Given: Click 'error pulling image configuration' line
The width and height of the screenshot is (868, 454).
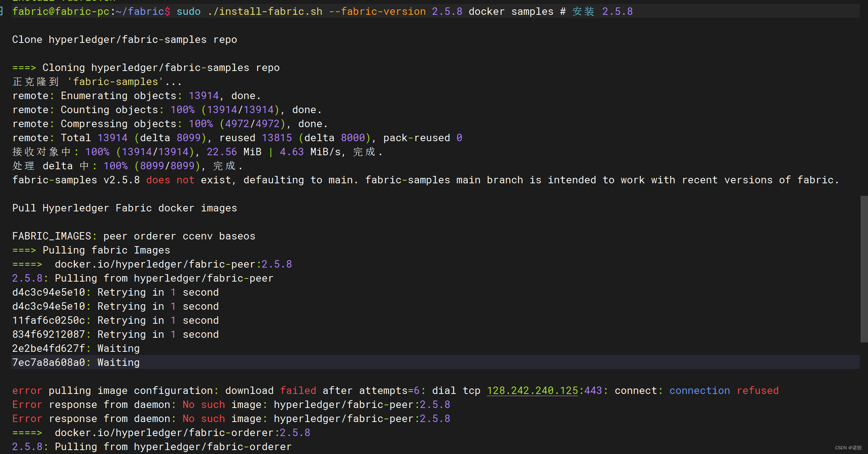Looking at the screenshot, I should 395,390.
